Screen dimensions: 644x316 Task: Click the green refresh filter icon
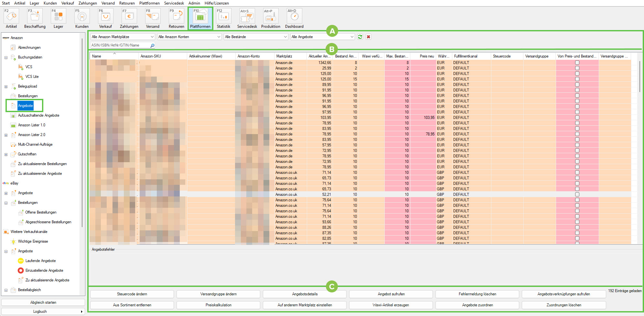360,37
